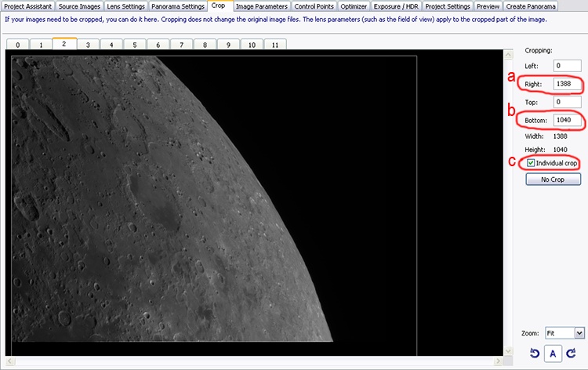Open the Project Assistant tab
588x370 pixels.
coord(29,6)
